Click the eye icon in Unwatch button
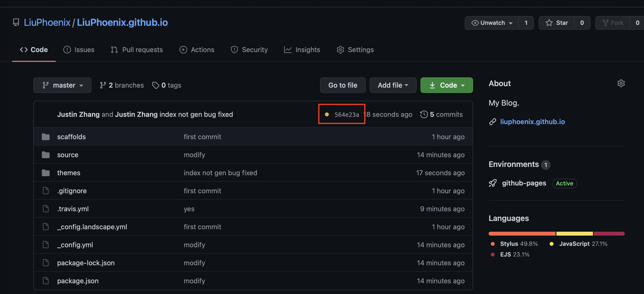The image size is (644, 294). point(475,23)
